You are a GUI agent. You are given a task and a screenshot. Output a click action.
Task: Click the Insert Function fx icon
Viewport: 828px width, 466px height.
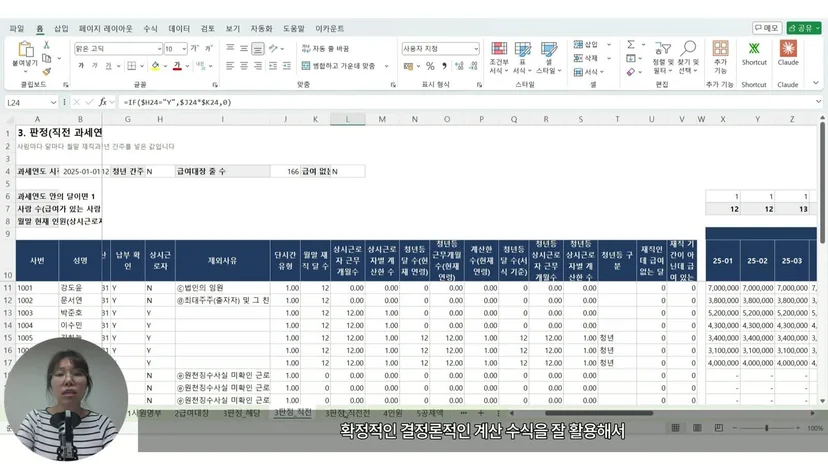(x=102, y=102)
